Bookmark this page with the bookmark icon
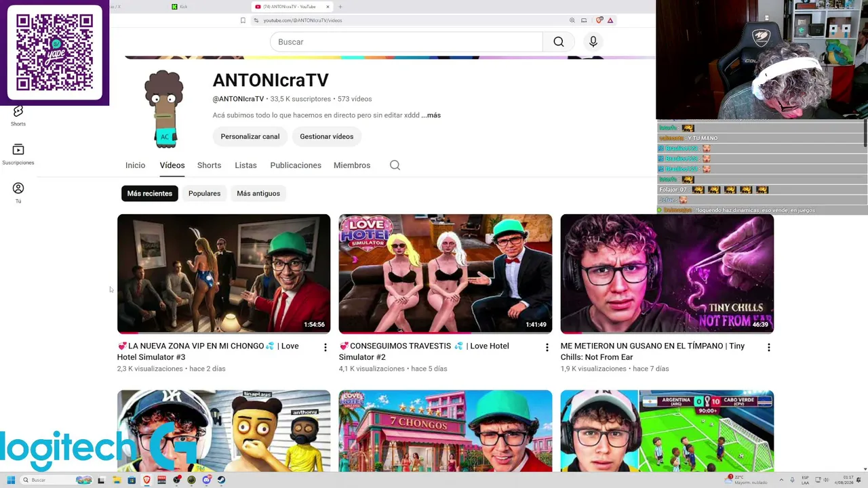 point(243,20)
